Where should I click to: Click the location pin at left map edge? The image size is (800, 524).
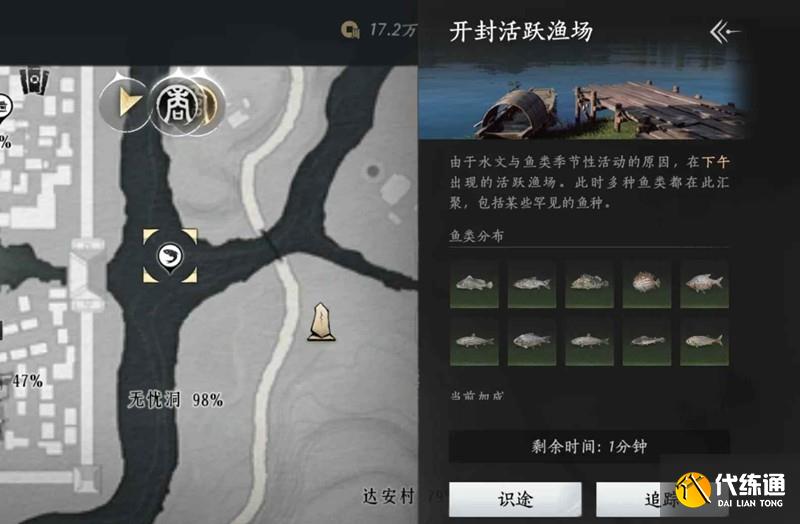pos(4,109)
